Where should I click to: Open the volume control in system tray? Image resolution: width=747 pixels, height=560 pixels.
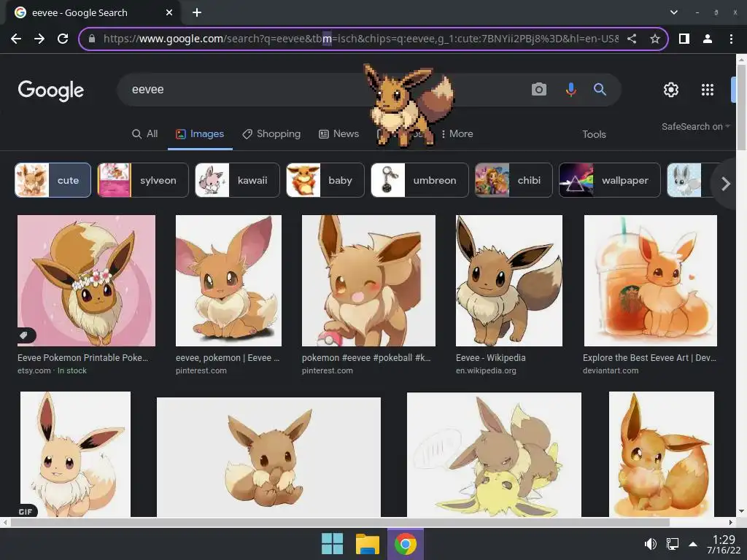(650, 544)
